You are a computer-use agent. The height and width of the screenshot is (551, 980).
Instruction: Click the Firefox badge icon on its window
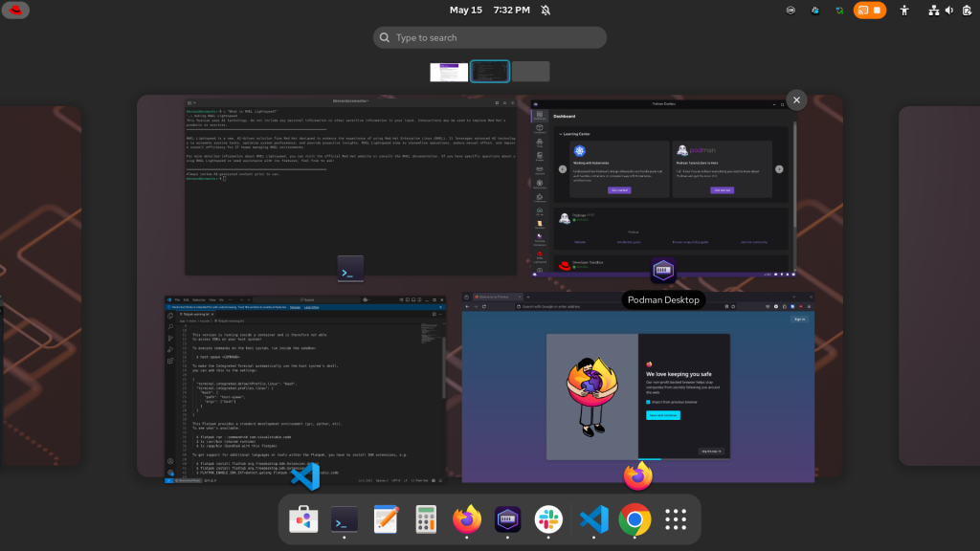(x=637, y=476)
